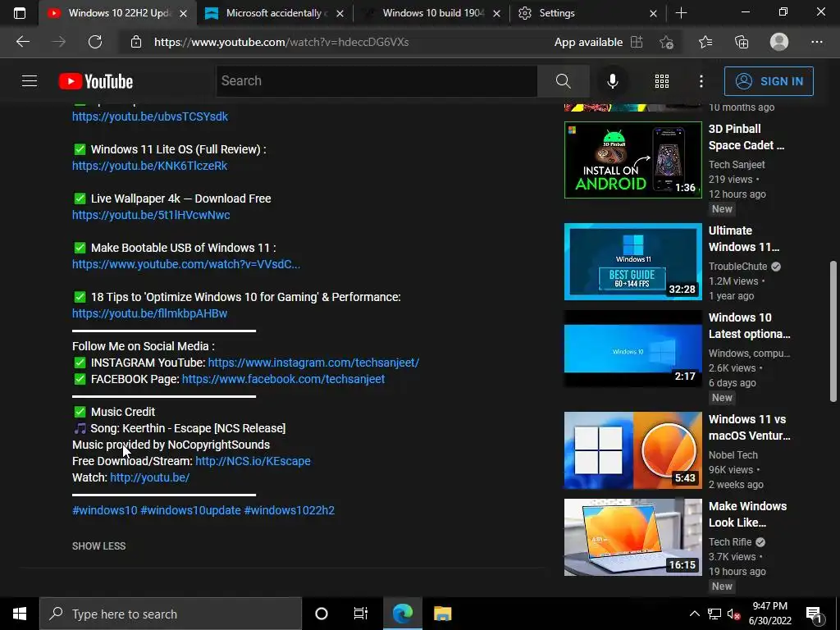Click the network tray icon
The width and height of the screenshot is (840, 630).
point(714,614)
